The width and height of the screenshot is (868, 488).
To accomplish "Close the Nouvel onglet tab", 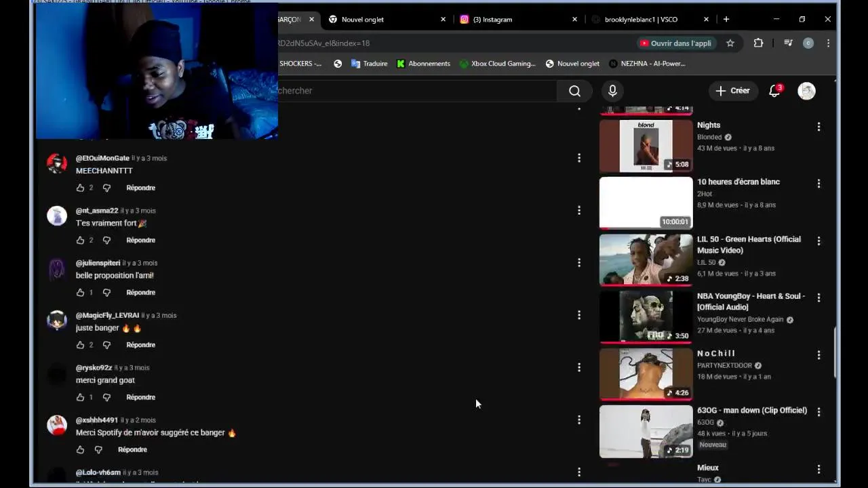I will tap(443, 20).
